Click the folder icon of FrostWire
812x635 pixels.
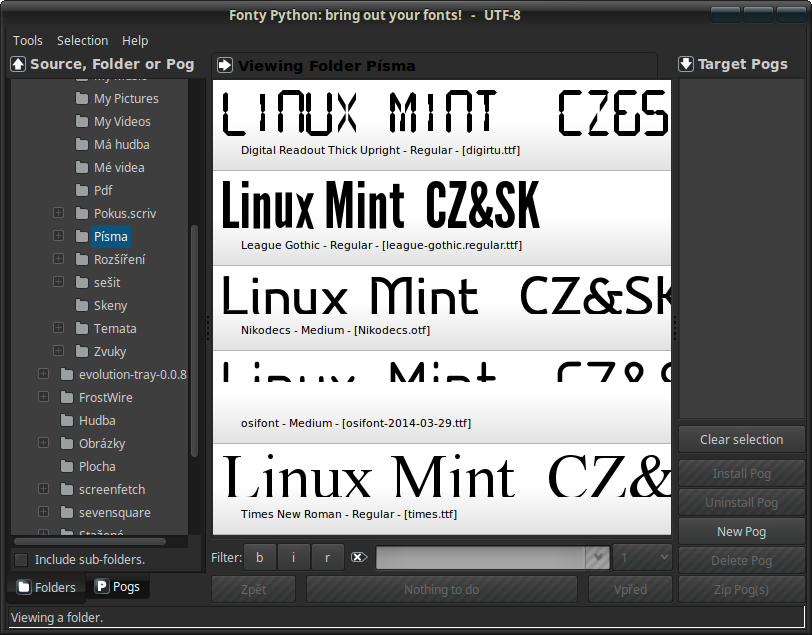(x=67, y=397)
